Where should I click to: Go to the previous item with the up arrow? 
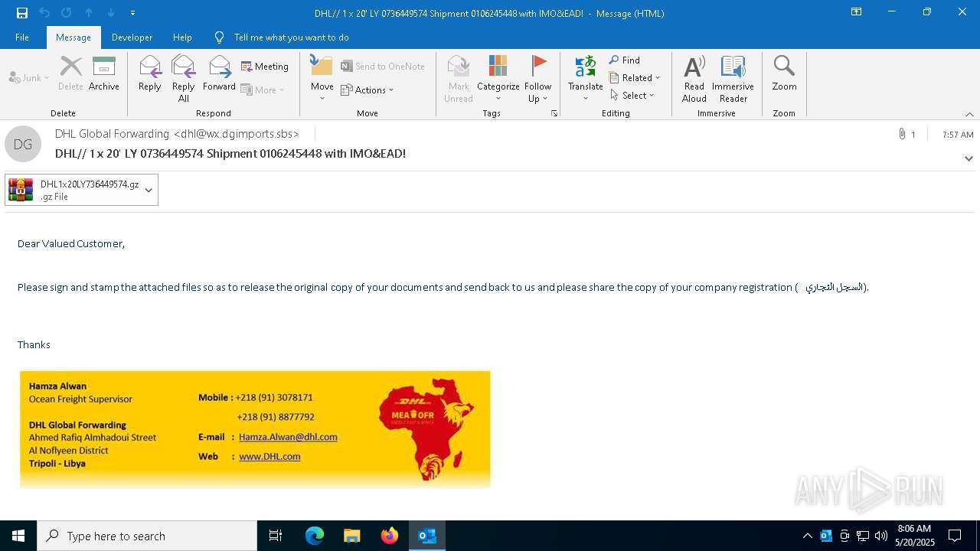coord(89,13)
